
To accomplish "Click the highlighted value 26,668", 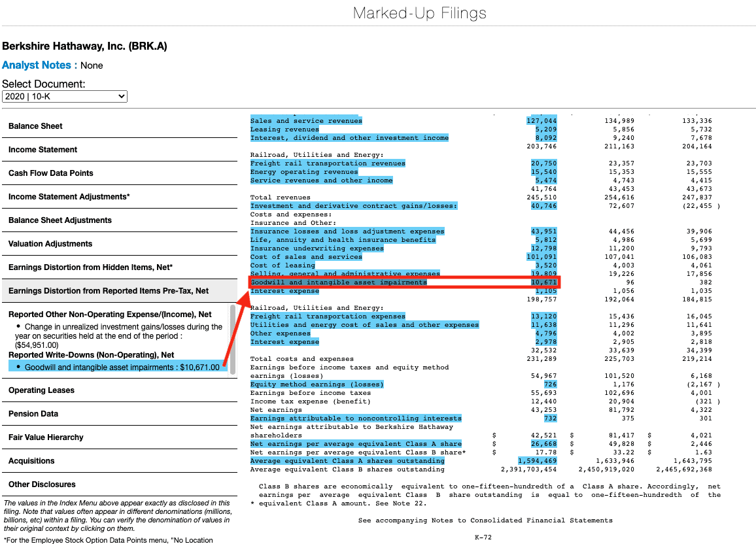I will click(544, 444).
